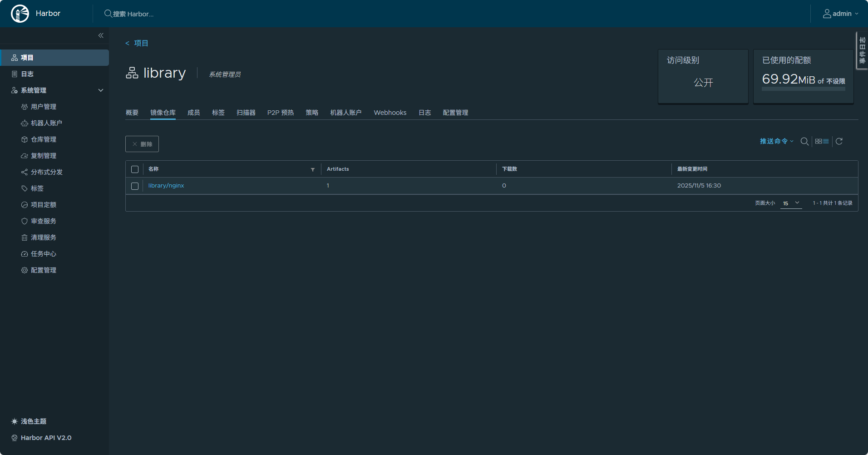Viewport: 868px width, 455px height.
Task: Open Harbor API V2.0 link
Action: tap(46, 438)
